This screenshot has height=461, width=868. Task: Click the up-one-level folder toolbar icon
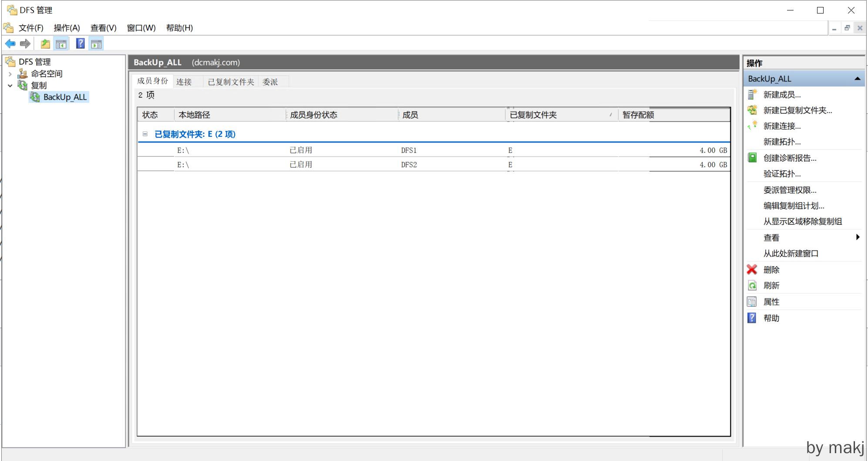[x=45, y=44]
